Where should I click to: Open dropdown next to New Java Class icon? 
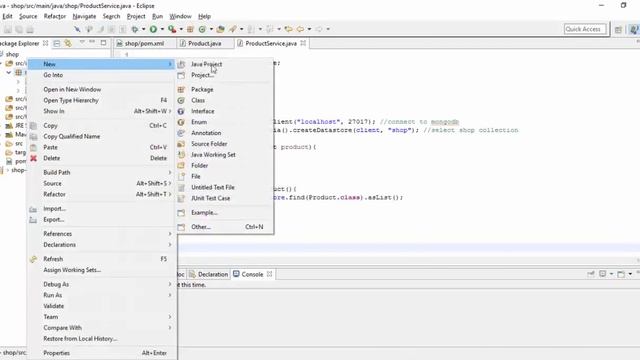click(211, 29)
